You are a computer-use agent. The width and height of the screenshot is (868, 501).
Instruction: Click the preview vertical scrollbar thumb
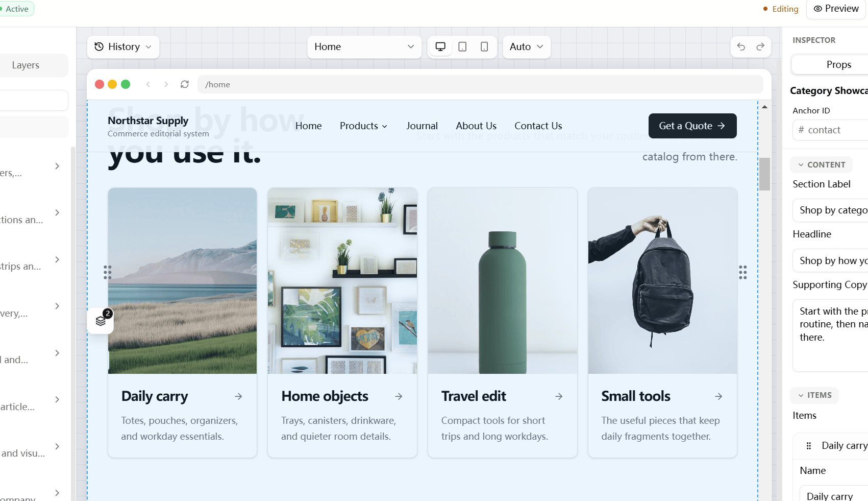pos(764,174)
